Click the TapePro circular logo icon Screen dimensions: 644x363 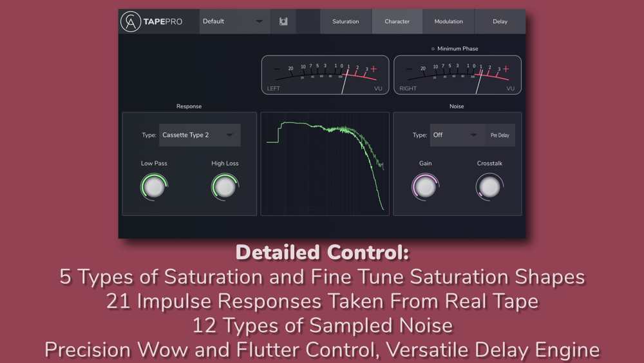pos(131,21)
